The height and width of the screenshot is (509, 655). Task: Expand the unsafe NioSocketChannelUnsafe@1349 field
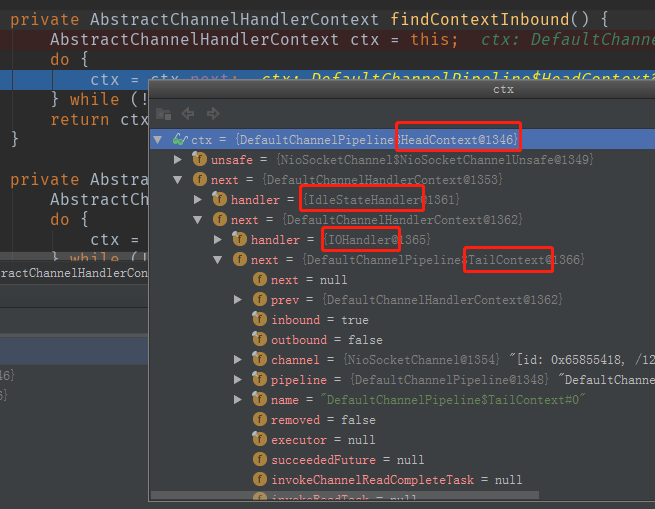[x=178, y=160]
